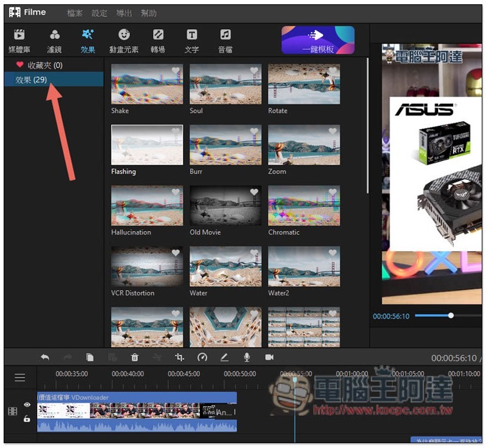Open the 音檔 audio panel
The image size is (486, 448).
225,41
